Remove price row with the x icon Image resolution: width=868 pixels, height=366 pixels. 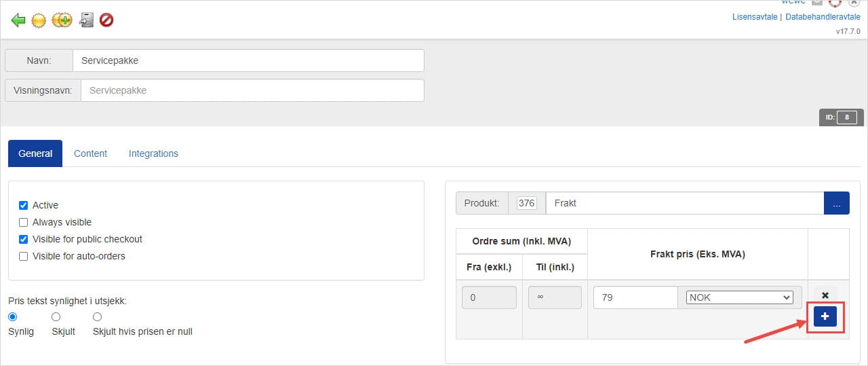coord(825,295)
